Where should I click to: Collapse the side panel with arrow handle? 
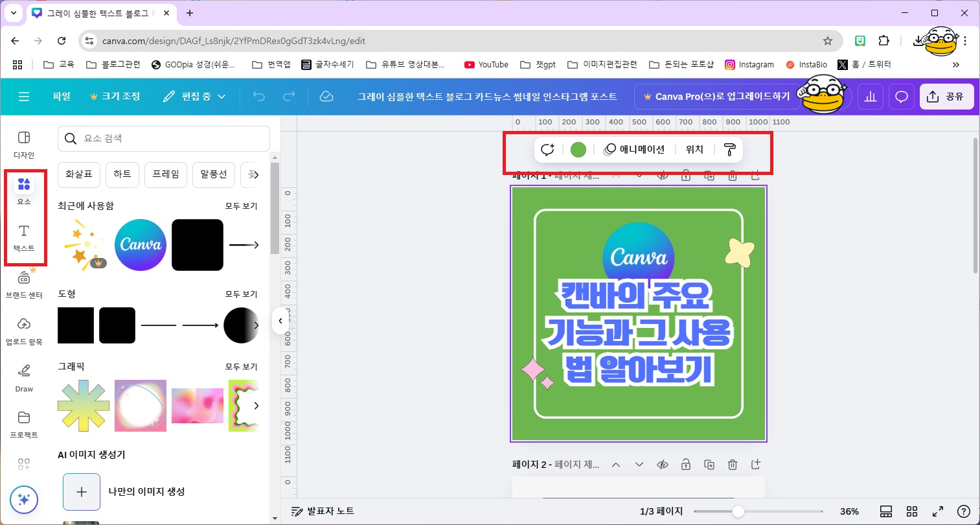click(280, 320)
